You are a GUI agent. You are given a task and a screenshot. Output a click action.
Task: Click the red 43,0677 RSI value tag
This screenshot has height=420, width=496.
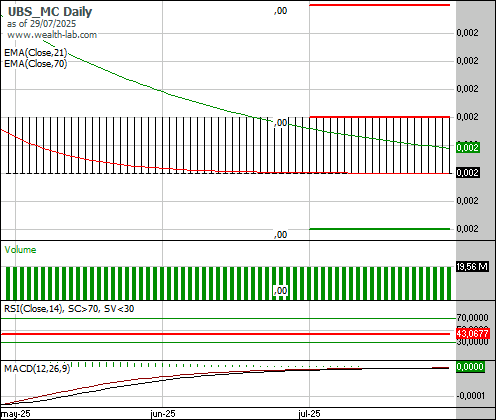pos(473,333)
